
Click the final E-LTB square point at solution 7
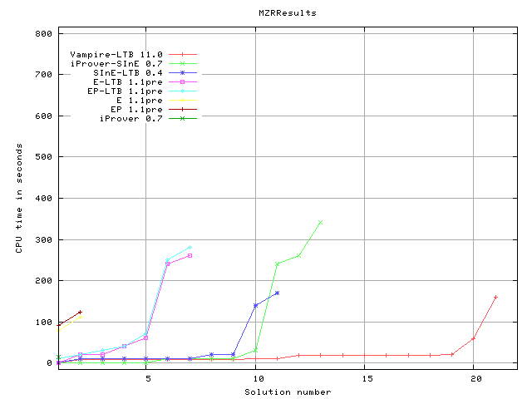point(190,255)
